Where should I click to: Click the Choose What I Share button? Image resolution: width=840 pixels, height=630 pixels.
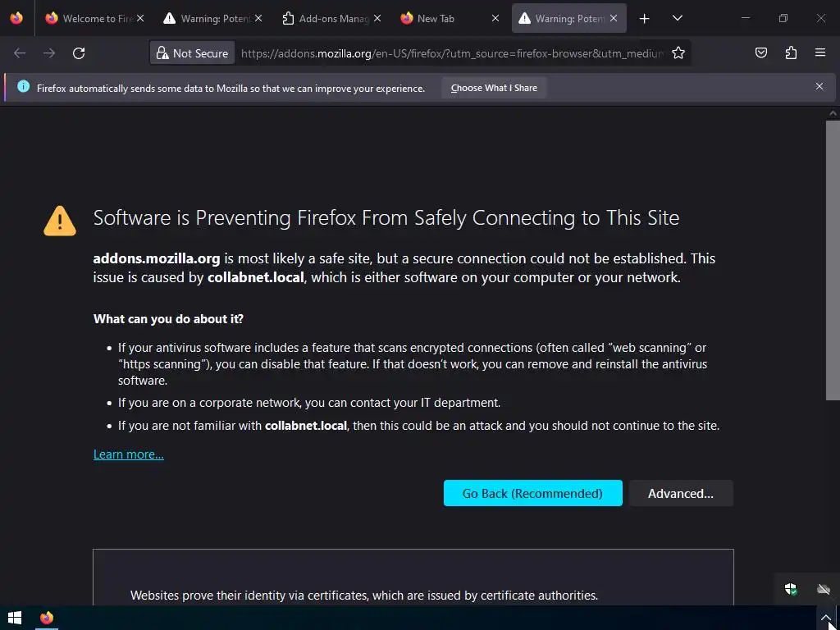point(494,88)
